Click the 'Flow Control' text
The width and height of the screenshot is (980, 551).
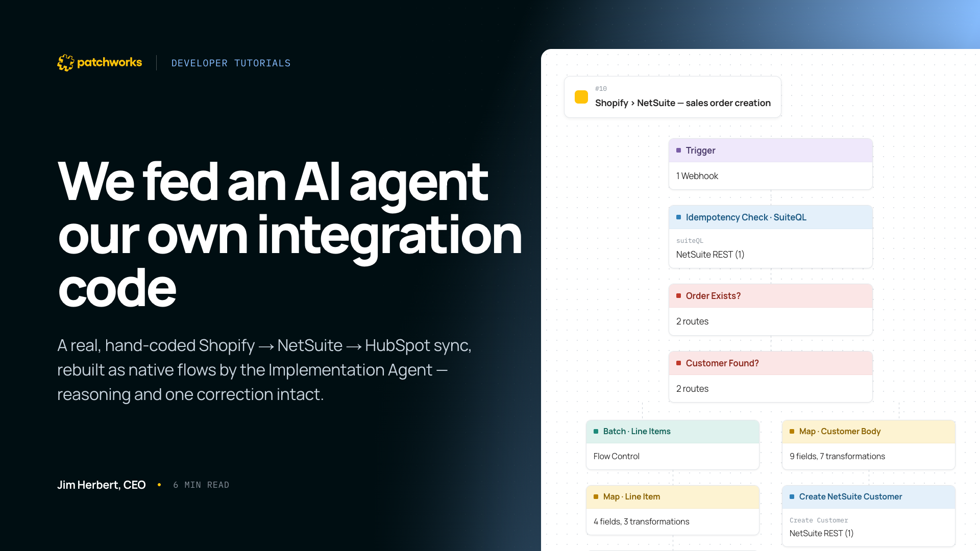pos(617,457)
